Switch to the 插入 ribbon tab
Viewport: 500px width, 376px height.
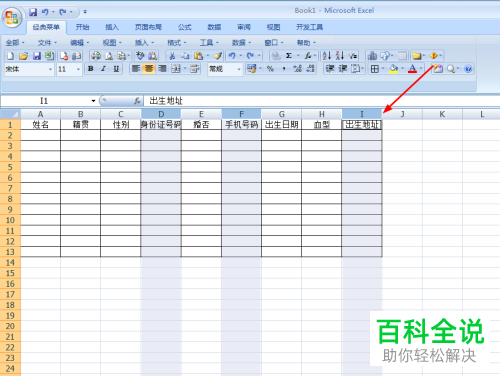tap(112, 27)
